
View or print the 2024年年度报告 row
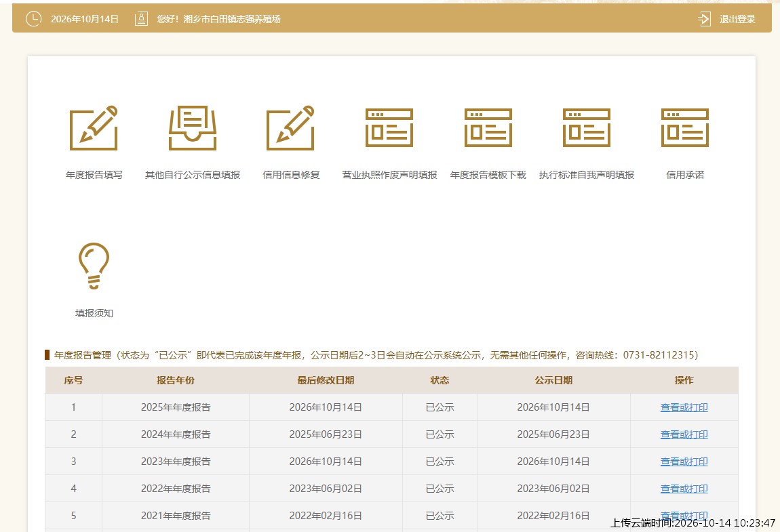(684, 434)
